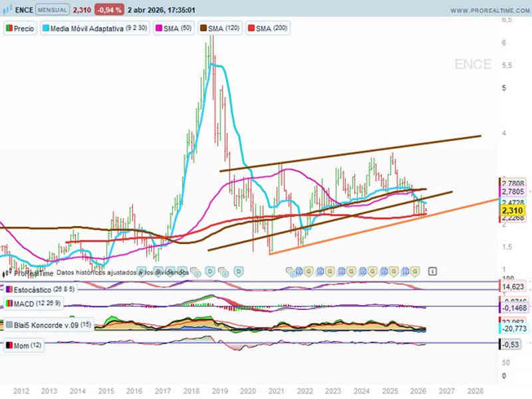Click the Mom indicator icon

[x=9, y=346]
